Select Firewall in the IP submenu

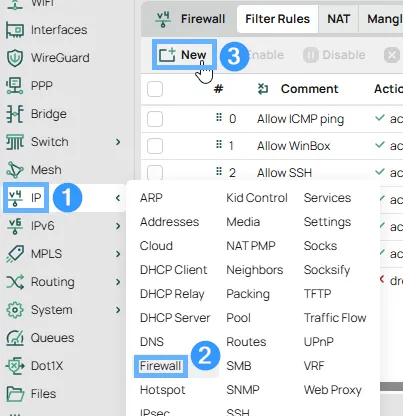(160, 366)
